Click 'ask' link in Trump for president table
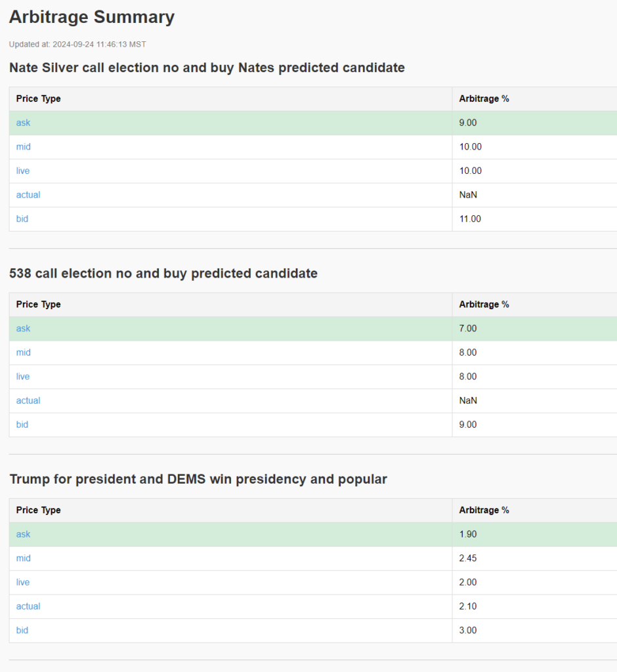 [24, 534]
